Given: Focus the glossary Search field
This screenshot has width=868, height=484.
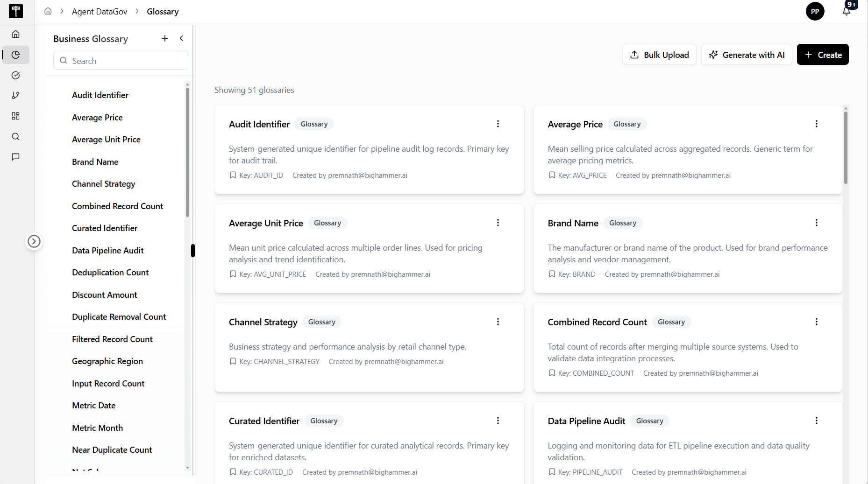Looking at the screenshot, I should (x=121, y=61).
